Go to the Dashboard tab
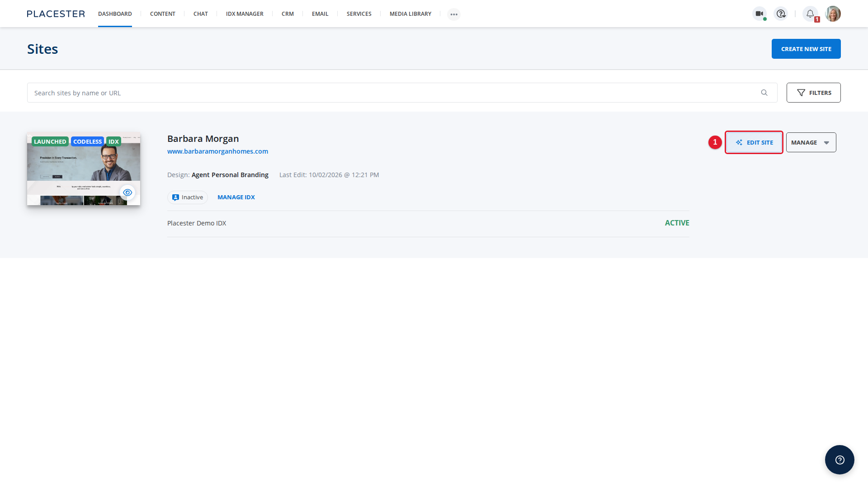 [x=115, y=14]
